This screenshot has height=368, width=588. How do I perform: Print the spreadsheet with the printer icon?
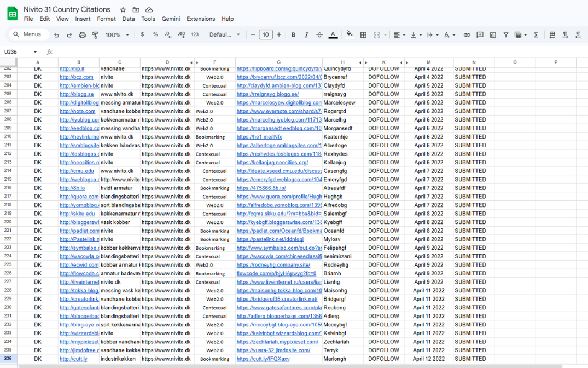82,34
